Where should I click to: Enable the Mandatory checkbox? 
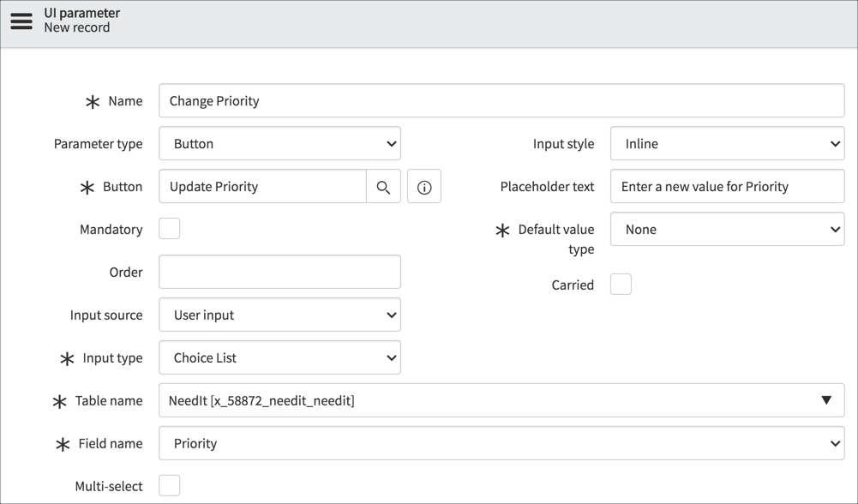[x=169, y=229]
